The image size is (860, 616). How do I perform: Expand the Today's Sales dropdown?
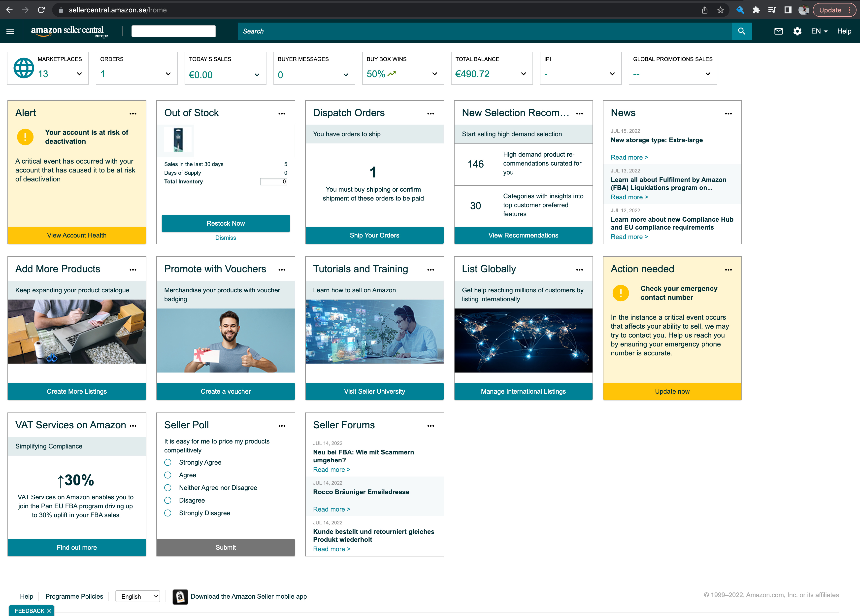pos(257,74)
